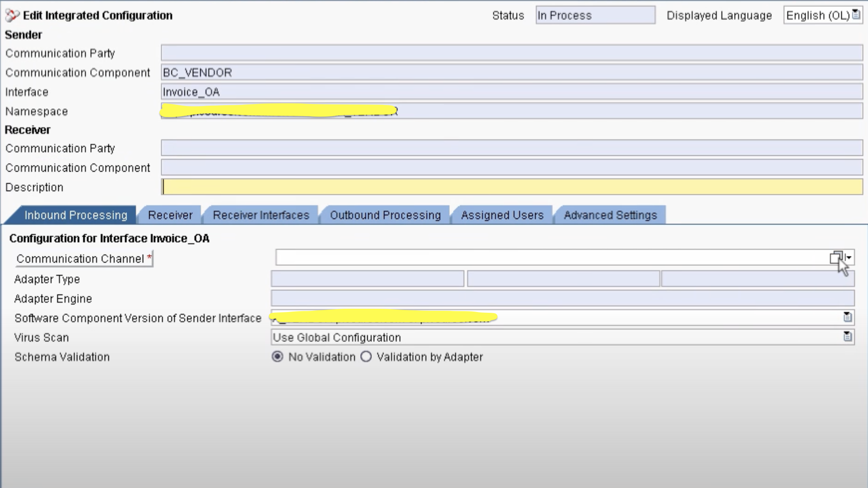Select the Inbound Processing tab

click(x=76, y=215)
